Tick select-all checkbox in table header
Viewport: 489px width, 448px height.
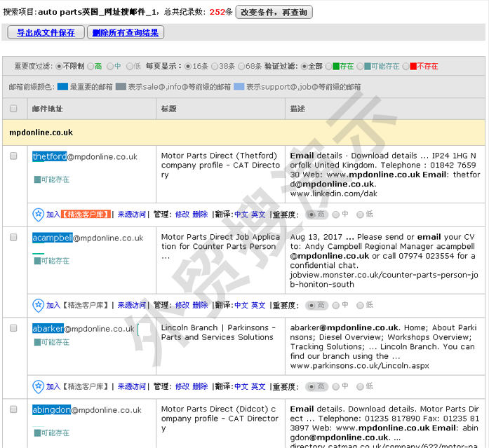[x=13, y=109]
